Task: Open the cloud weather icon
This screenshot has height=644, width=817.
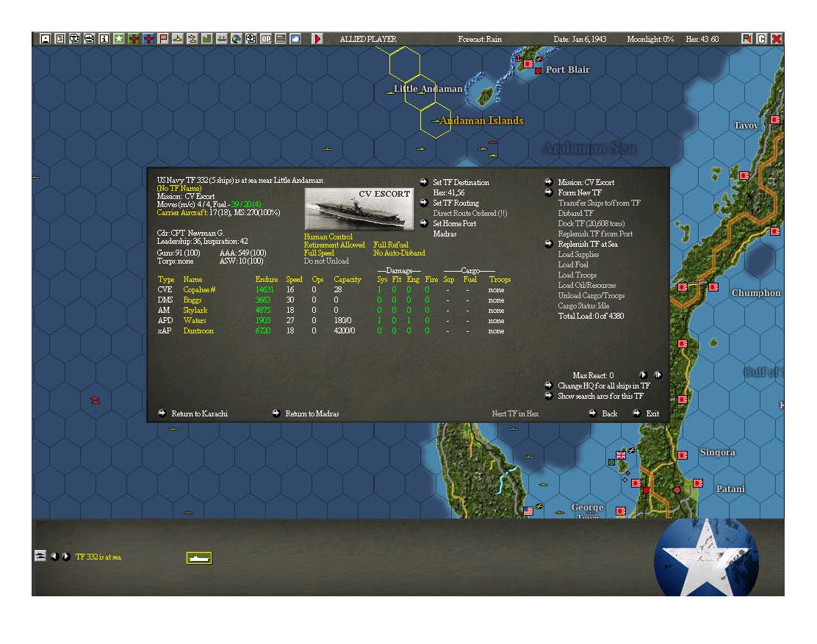Action: 295,39
